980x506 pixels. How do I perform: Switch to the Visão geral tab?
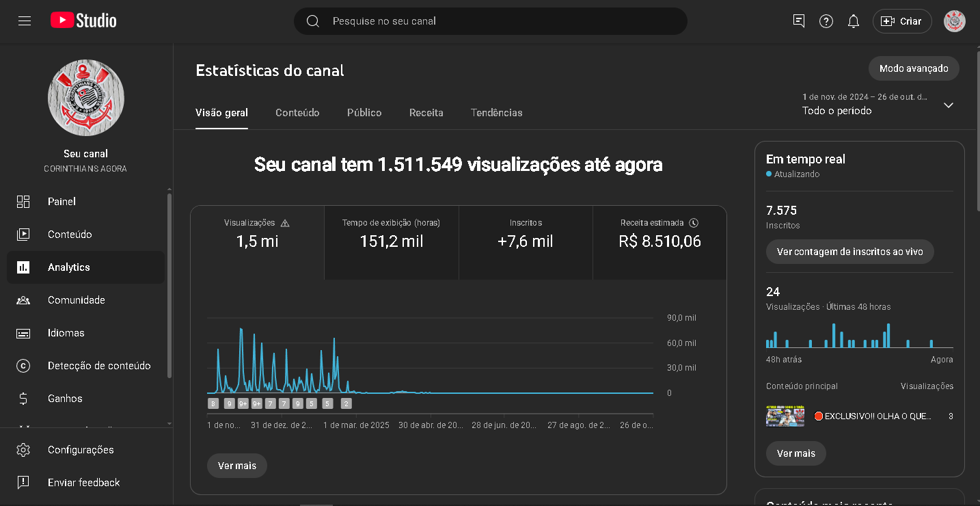221,113
